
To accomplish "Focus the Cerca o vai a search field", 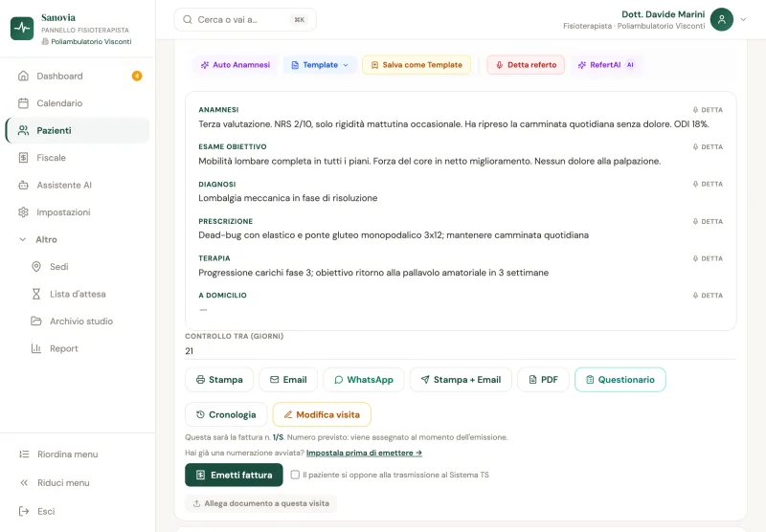I will point(245,19).
